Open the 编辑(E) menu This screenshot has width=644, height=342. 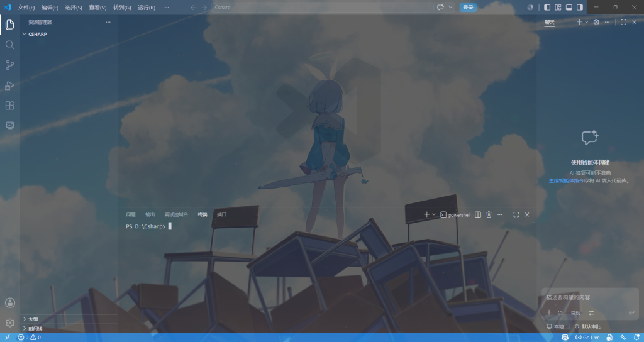[50, 8]
